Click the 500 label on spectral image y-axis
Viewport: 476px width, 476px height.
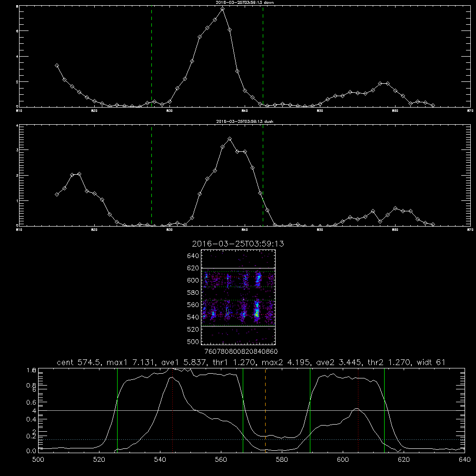point(193,342)
